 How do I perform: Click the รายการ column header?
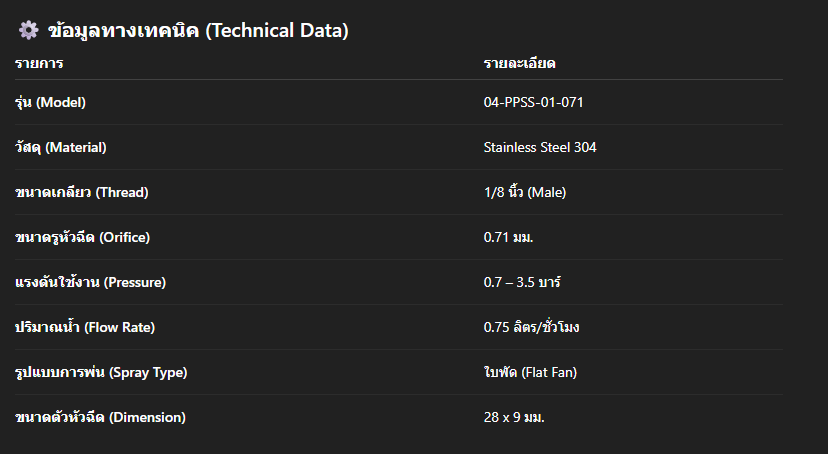click(x=39, y=63)
